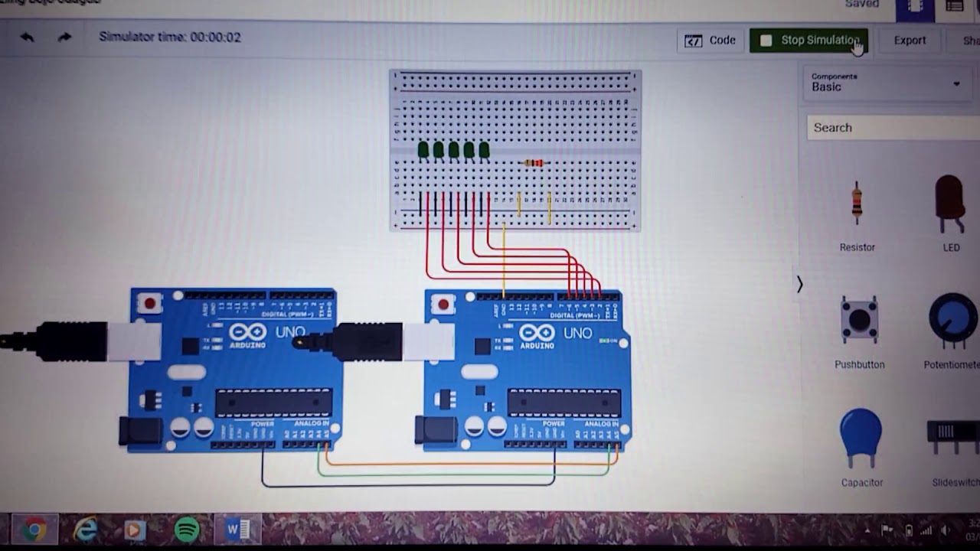
Task: Select the Capacitor component
Action: (861, 448)
